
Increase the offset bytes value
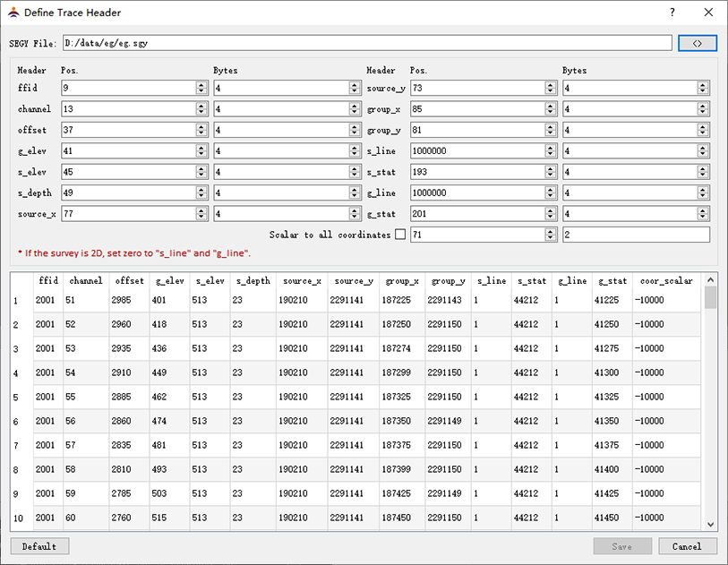354,127
